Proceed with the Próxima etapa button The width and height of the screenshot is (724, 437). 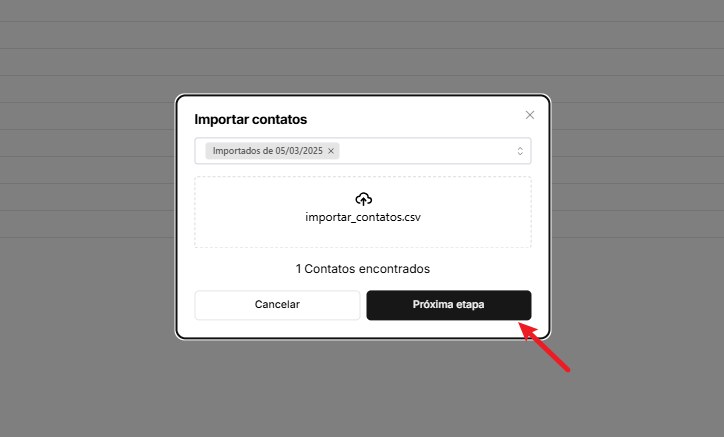tap(449, 305)
